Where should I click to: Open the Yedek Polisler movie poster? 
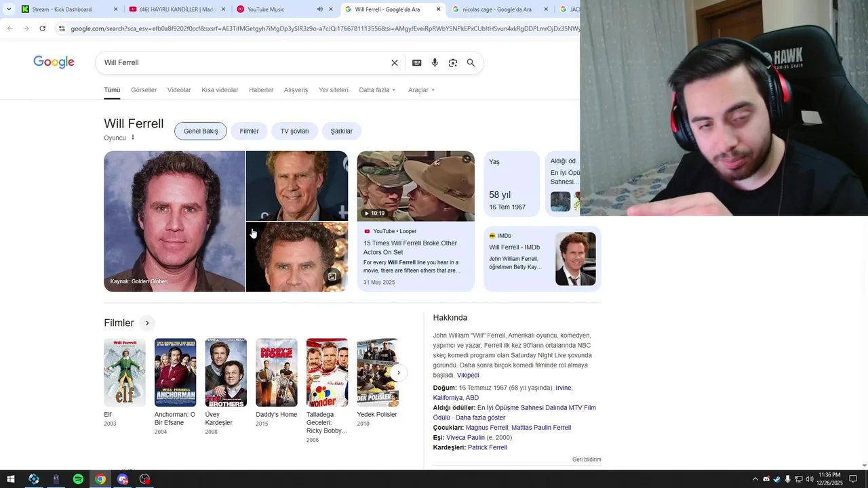click(x=378, y=373)
